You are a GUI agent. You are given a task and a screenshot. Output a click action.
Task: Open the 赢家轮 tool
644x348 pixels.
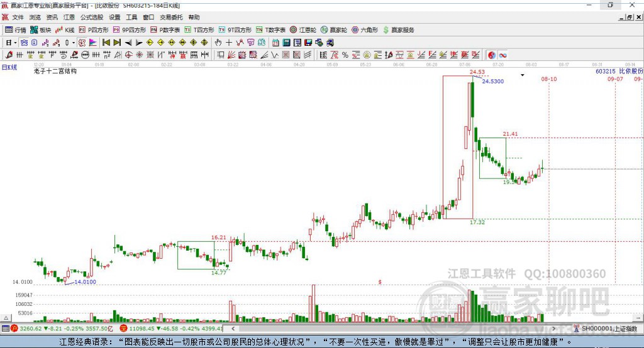coord(334,30)
